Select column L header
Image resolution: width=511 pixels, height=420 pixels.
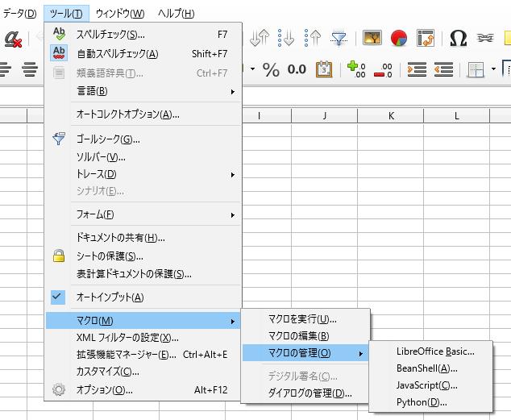point(456,116)
